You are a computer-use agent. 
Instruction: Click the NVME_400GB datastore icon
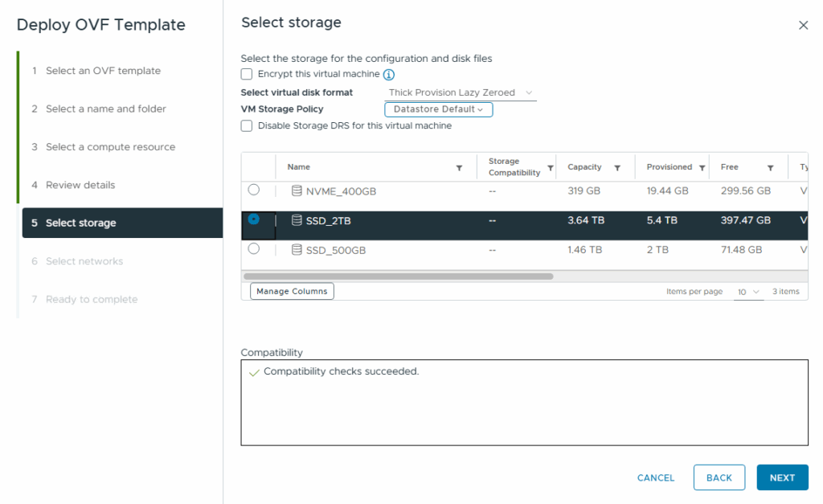[297, 191]
